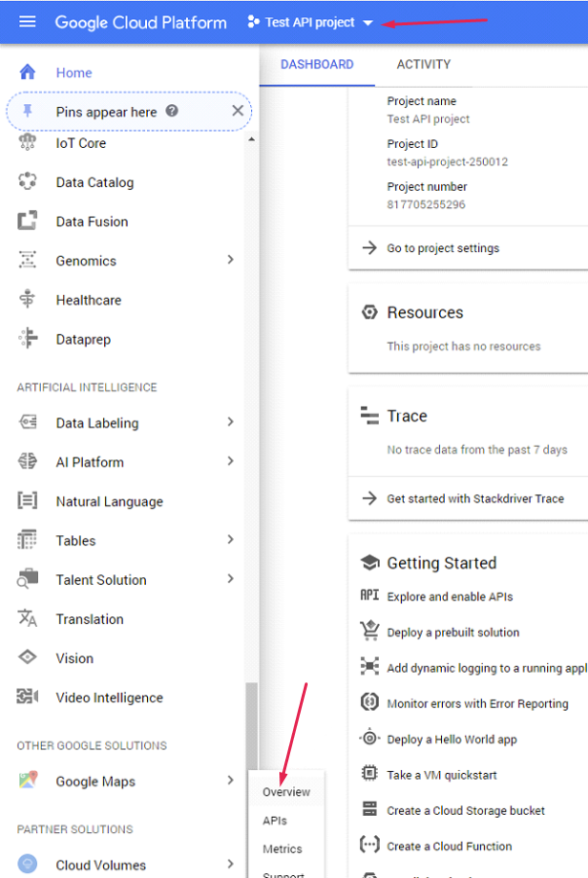Expand the Genomics submenu arrow
The image size is (588, 878).
[231, 260]
